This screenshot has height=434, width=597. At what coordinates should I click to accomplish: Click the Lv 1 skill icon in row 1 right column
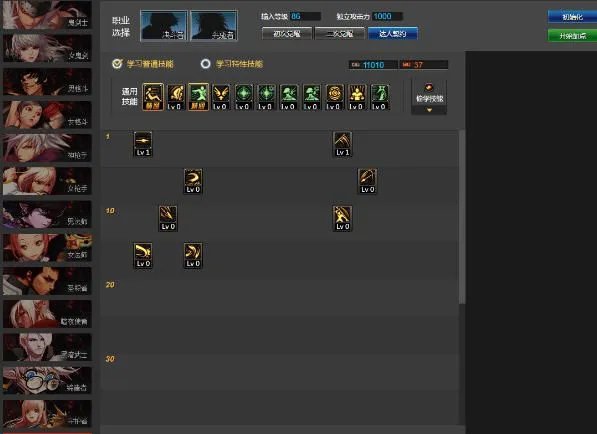[342, 144]
